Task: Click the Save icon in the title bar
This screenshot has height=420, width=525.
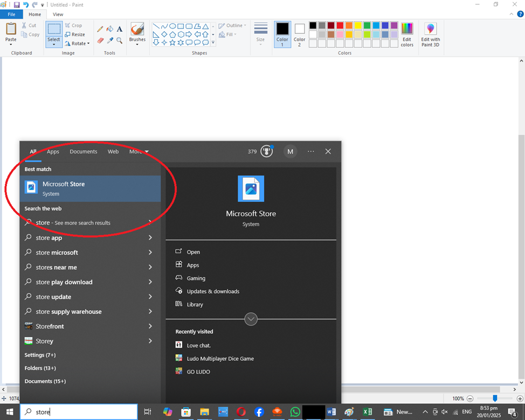Action: pos(17,5)
